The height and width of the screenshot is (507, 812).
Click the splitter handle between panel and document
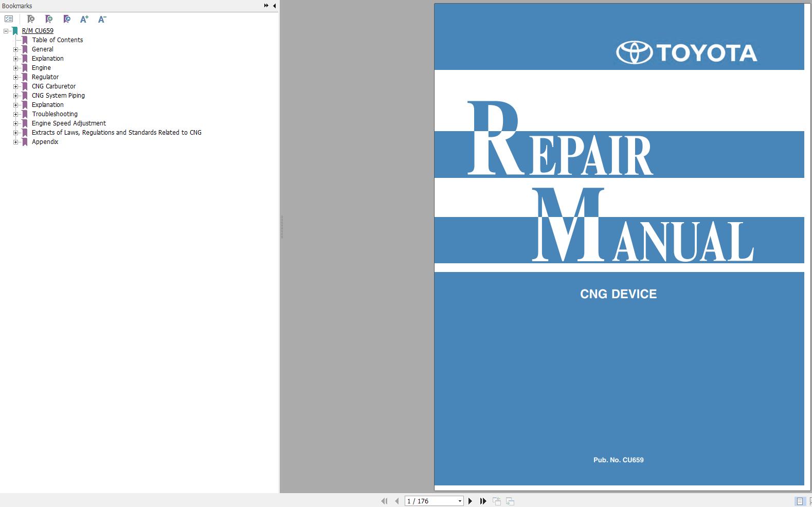pyautogui.click(x=281, y=227)
